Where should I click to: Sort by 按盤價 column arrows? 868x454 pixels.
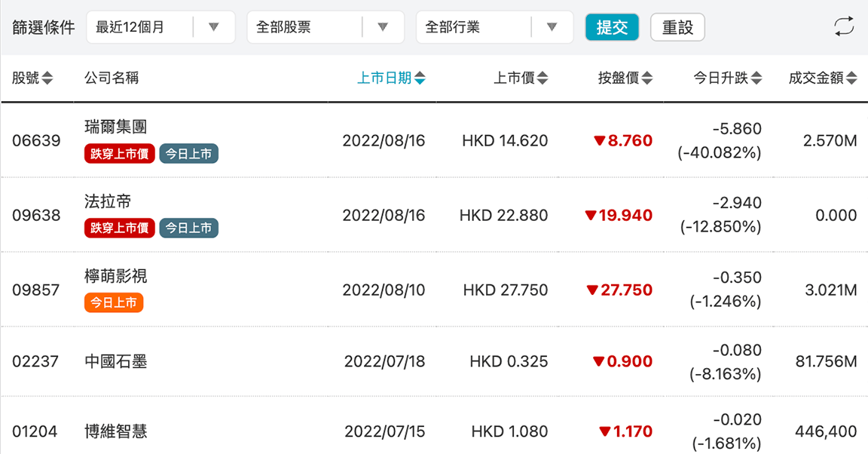tap(647, 78)
